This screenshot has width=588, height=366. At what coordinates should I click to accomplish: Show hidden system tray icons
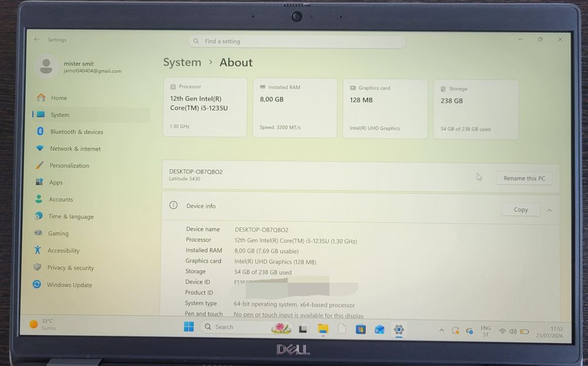442,330
